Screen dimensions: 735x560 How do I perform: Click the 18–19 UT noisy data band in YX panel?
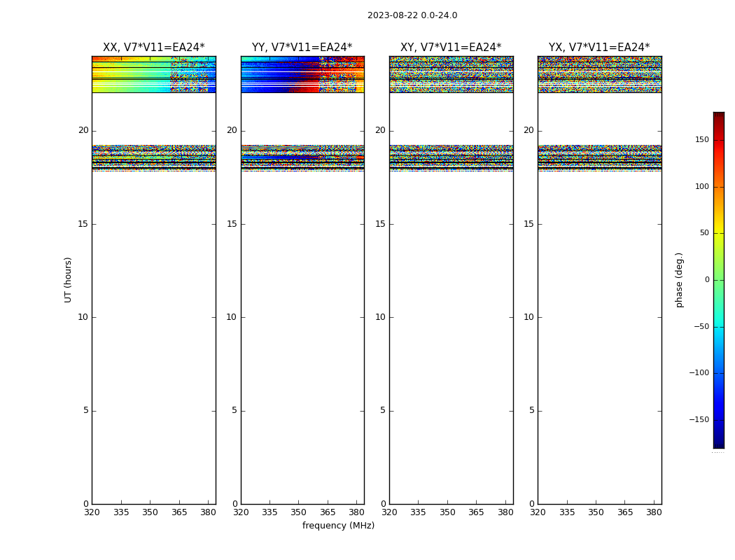(599, 158)
